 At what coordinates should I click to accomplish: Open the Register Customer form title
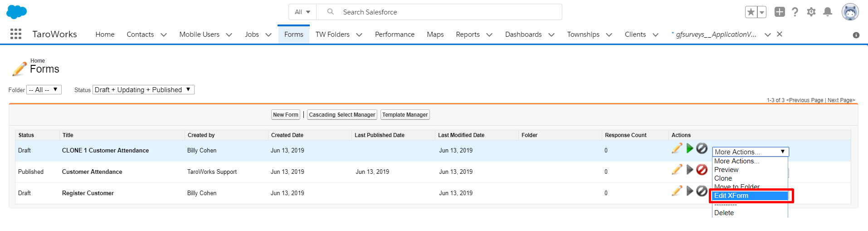[88, 193]
